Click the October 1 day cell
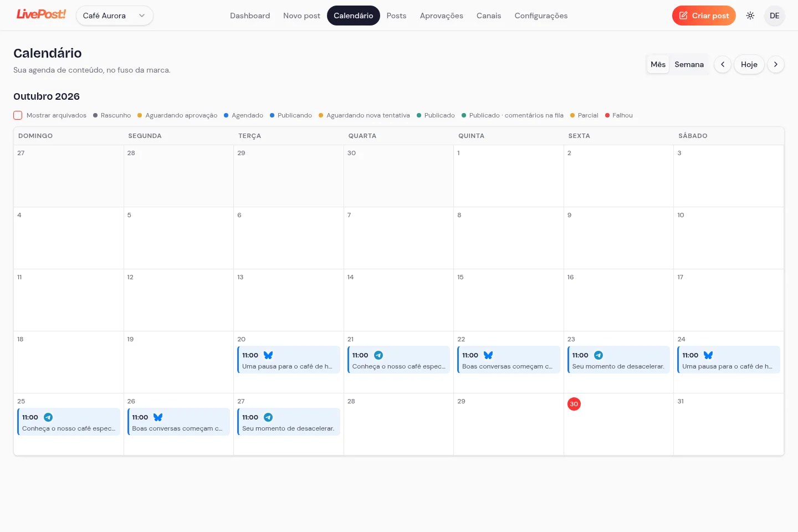This screenshot has height=532, width=798. [x=509, y=176]
